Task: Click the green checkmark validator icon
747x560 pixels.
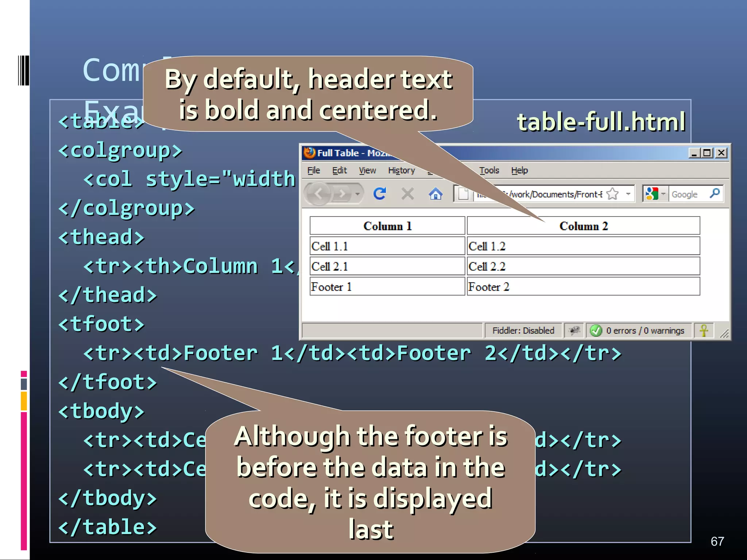Action: [x=596, y=331]
